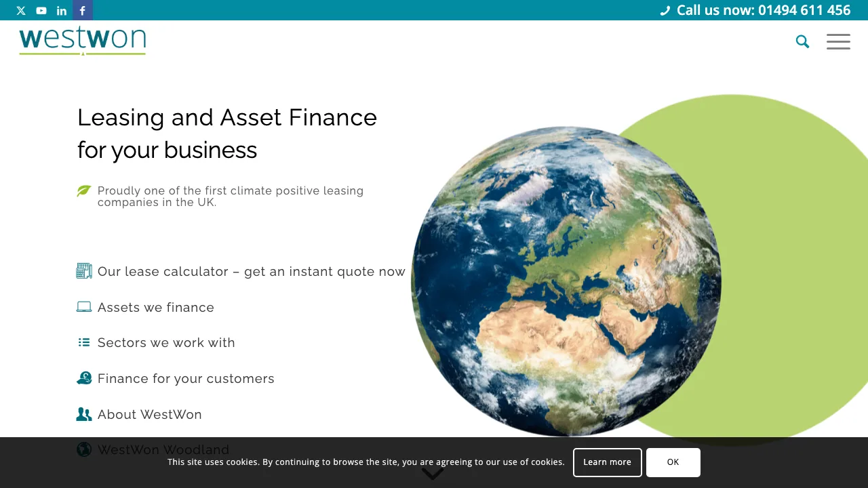Open Finance for your customers link

(x=186, y=379)
